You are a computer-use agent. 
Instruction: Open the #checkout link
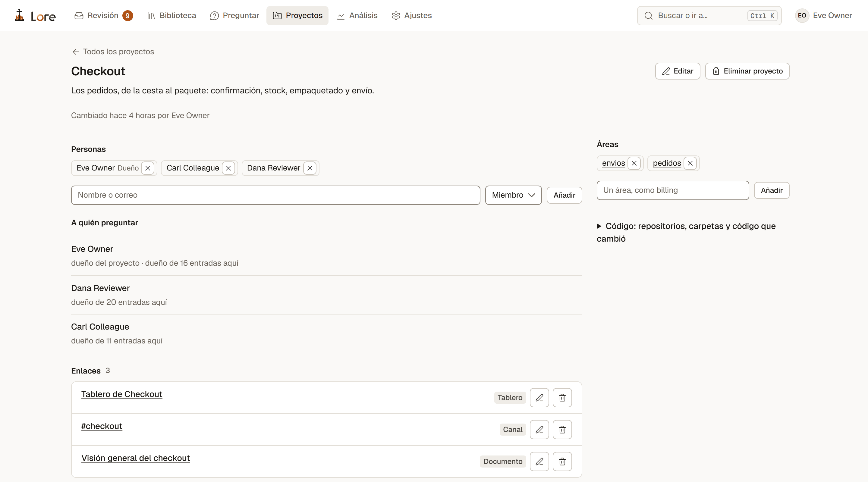[102, 426]
